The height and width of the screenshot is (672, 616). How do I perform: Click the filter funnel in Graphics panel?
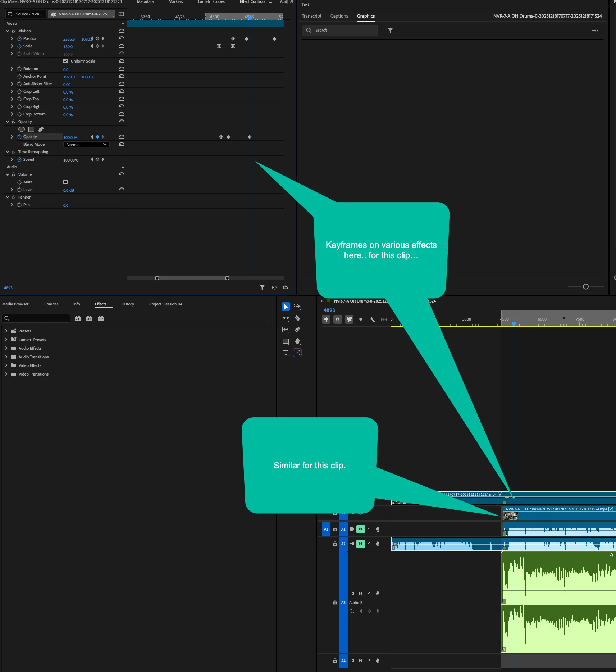pyautogui.click(x=390, y=31)
